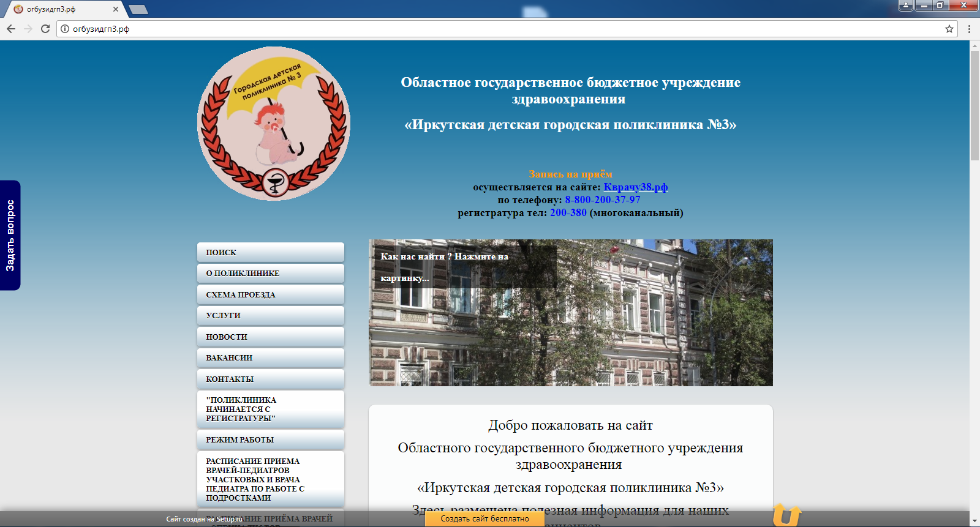980x527 pixels.
Task: Close the огбузидгп3.рф tab
Action: (x=116, y=9)
